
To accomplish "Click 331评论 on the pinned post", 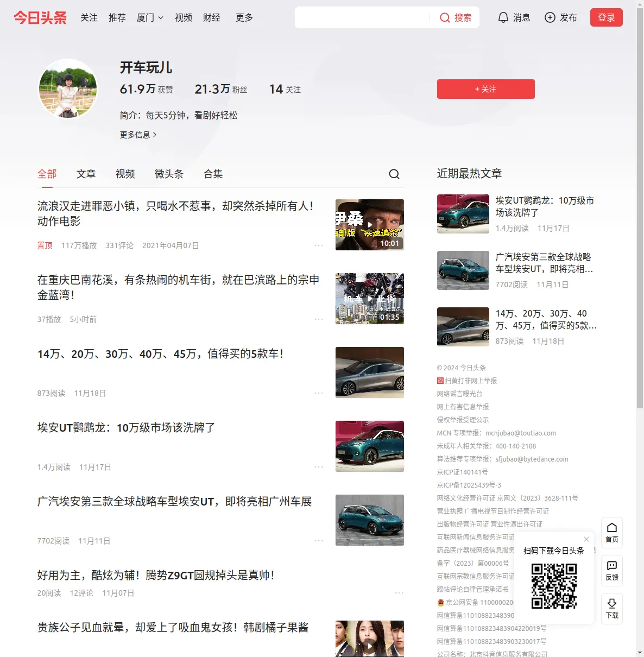I will pyautogui.click(x=119, y=245).
